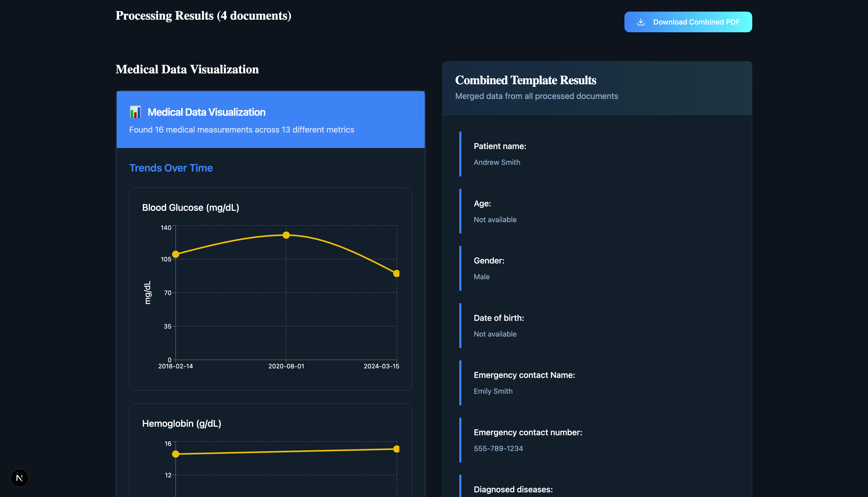868x497 pixels.
Task: Click the Andrew Smith patient name value
Action: 497,162
